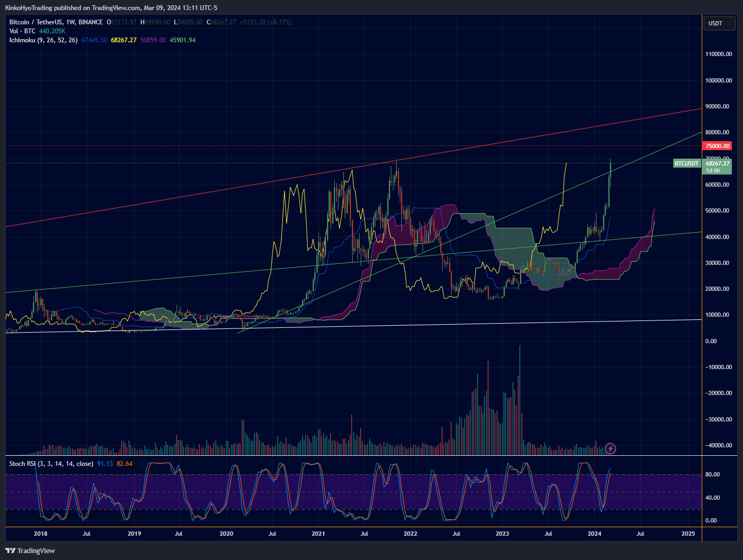Click the 100000.00 price axis label
The width and height of the screenshot is (743, 560).
tap(719, 81)
